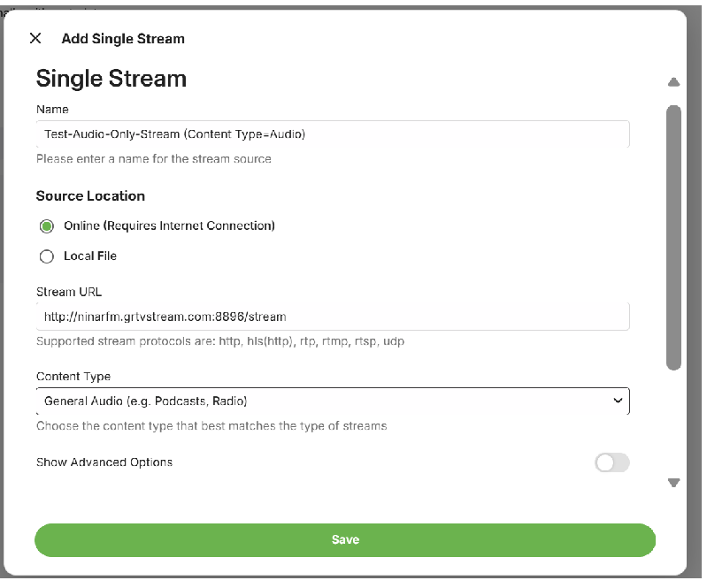Click the stream Name input field
The width and height of the screenshot is (707, 588).
[x=332, y=134]
